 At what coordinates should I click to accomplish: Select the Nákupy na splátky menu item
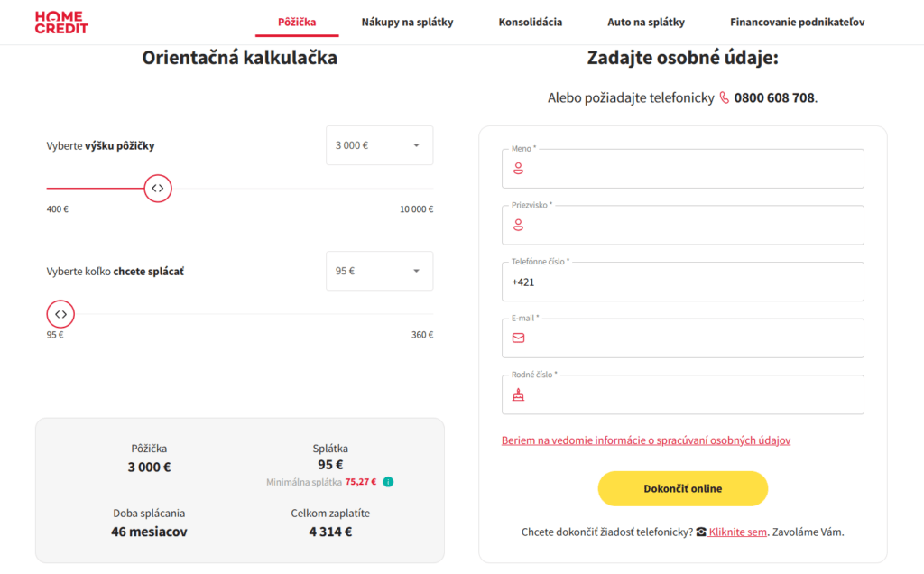(407, 22)
